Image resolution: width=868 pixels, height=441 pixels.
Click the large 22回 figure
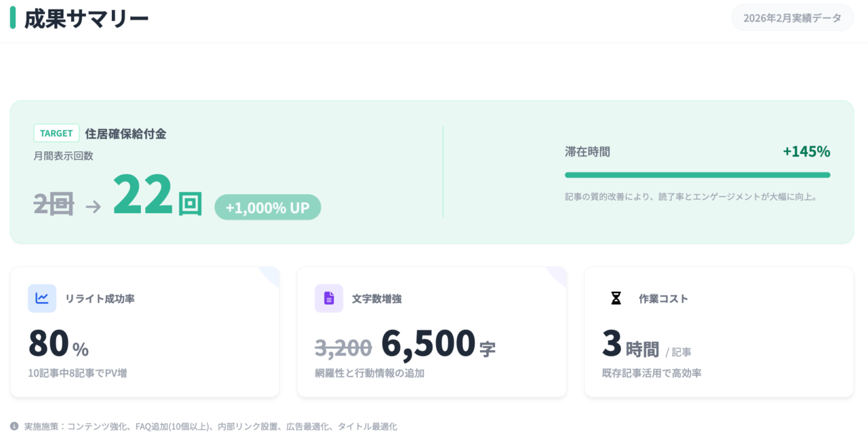pos(157,197)
